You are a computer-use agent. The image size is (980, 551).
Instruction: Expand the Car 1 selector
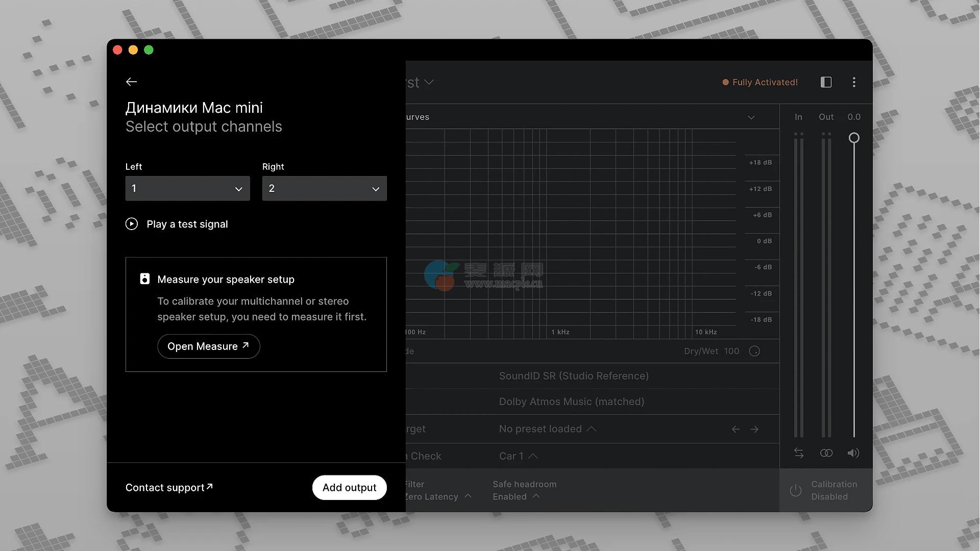tap(518, 456)
